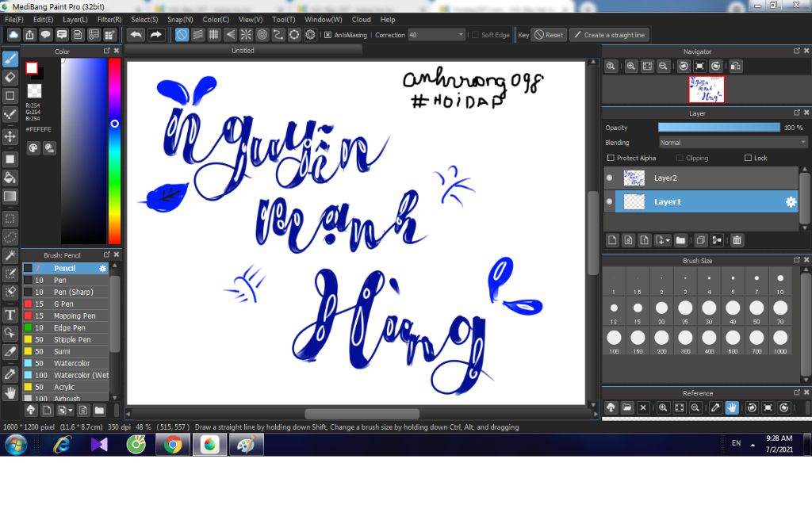Viewport: 812px width, 524px height.
Task: Click Create a straight line button
Action: [610, 35]
